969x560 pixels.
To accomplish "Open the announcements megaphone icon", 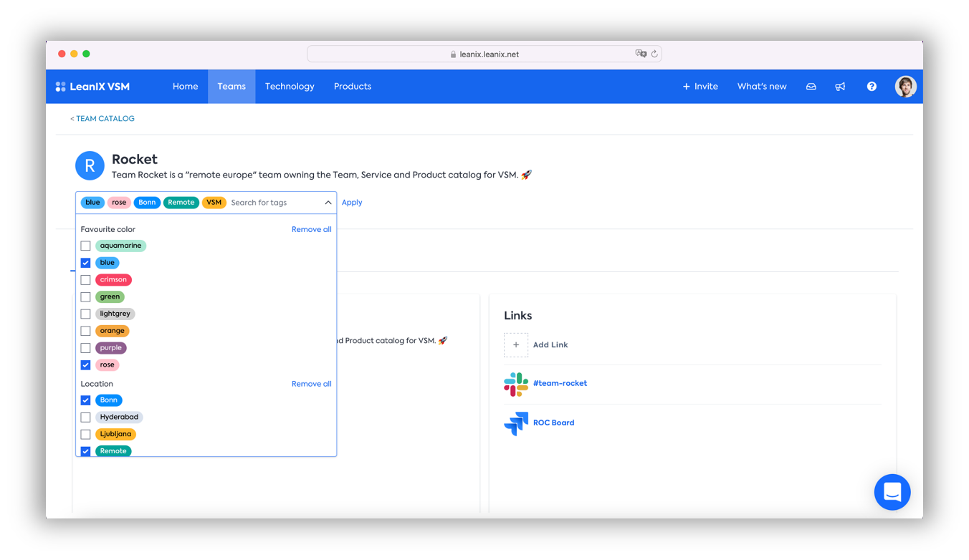I will tap(840, 87).
